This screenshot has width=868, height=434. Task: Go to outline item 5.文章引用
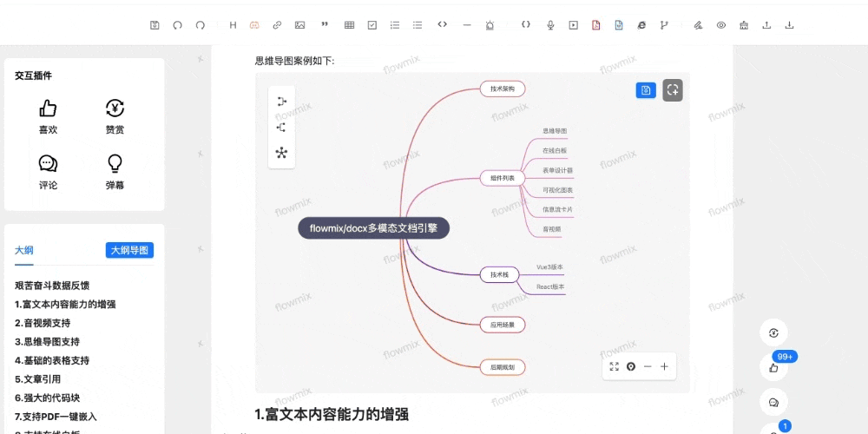[x=37, y=379]
